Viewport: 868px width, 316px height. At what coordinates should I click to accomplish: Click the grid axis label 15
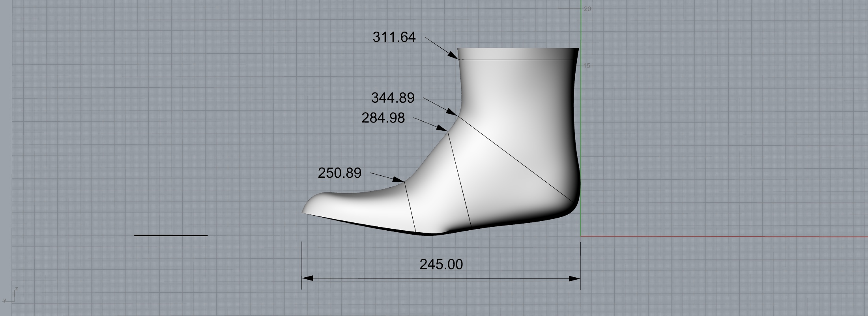587,66
